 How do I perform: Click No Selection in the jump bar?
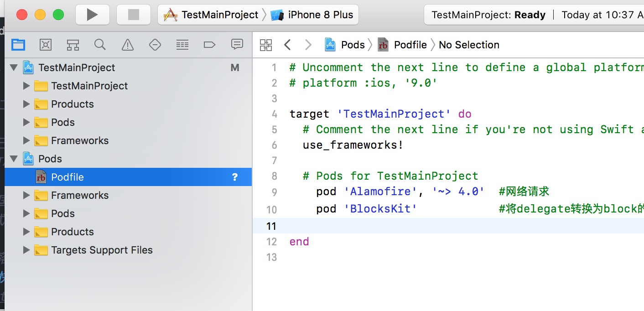[469, 45]
